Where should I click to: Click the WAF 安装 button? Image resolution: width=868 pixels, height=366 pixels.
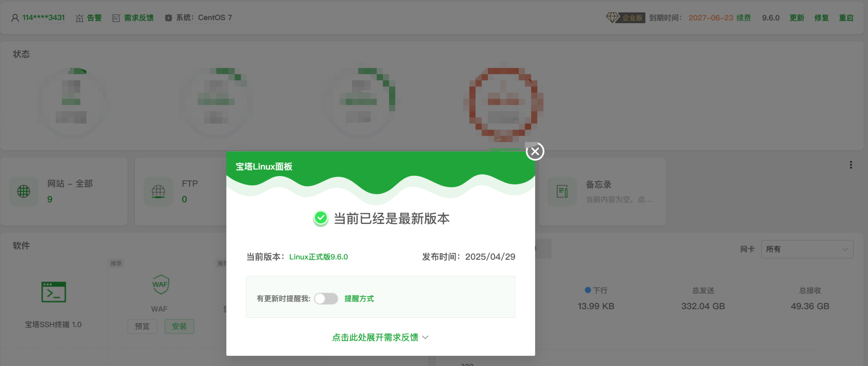coord(179,326)
